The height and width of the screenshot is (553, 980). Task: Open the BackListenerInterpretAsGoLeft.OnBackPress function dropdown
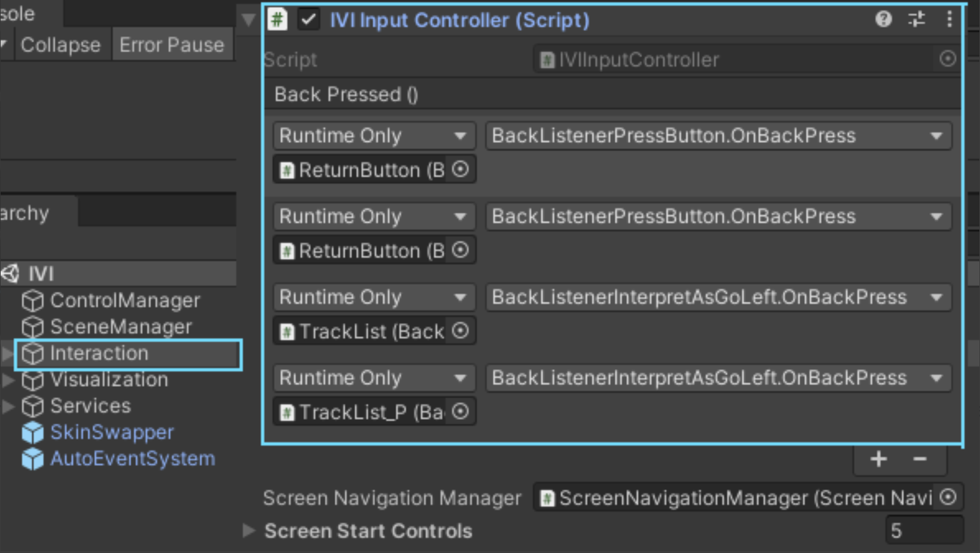(718, 297)
